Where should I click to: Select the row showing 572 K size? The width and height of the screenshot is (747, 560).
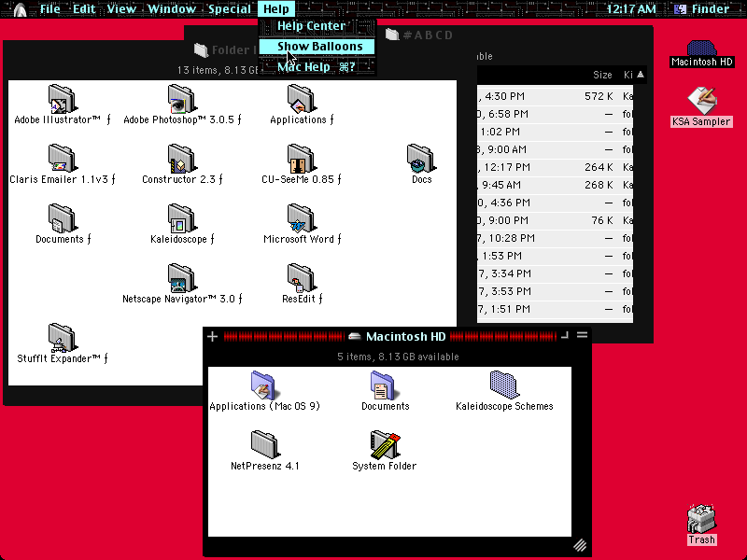coord(555,96)
